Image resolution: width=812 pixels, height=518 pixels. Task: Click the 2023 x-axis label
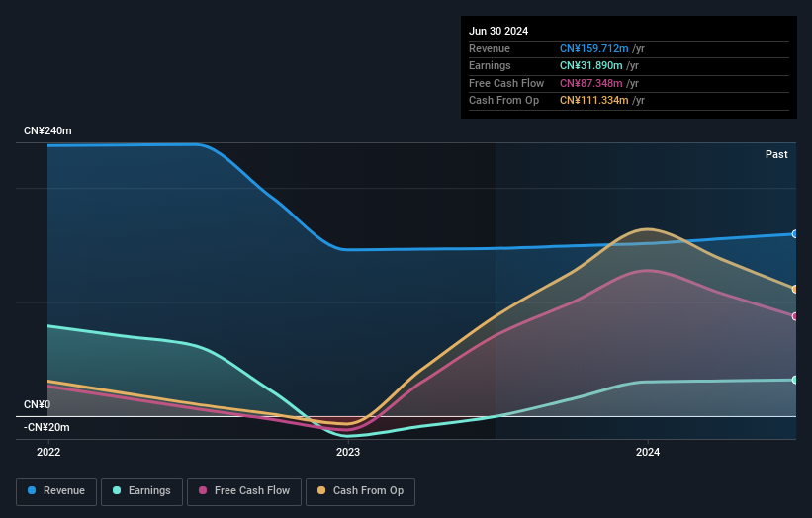tap(348, 453)
